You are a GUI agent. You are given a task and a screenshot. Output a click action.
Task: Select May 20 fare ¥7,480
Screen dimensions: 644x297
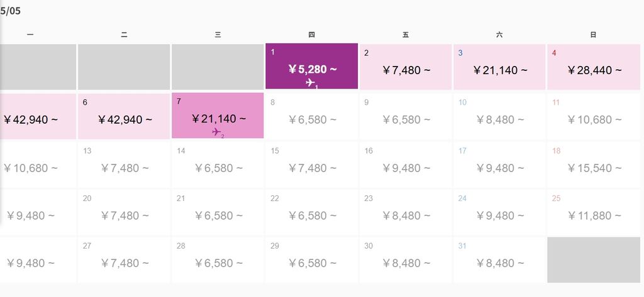124,212
